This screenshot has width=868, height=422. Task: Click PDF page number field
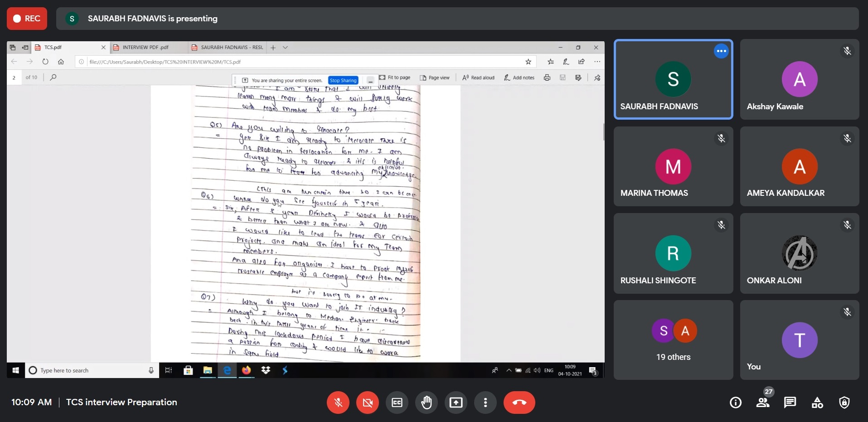pyautogui.click(x=14, y=78)
